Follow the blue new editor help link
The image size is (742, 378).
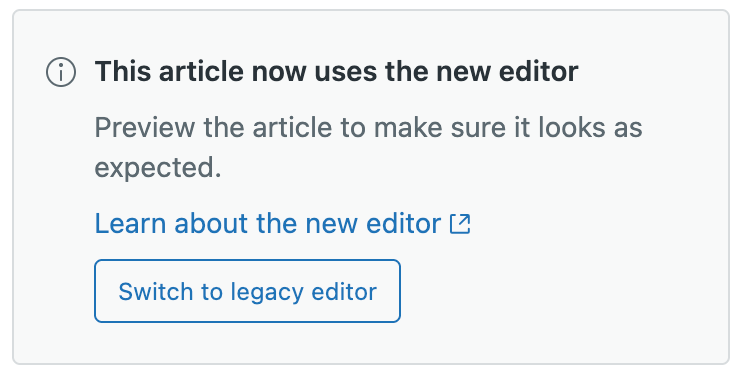pos(283,224)
